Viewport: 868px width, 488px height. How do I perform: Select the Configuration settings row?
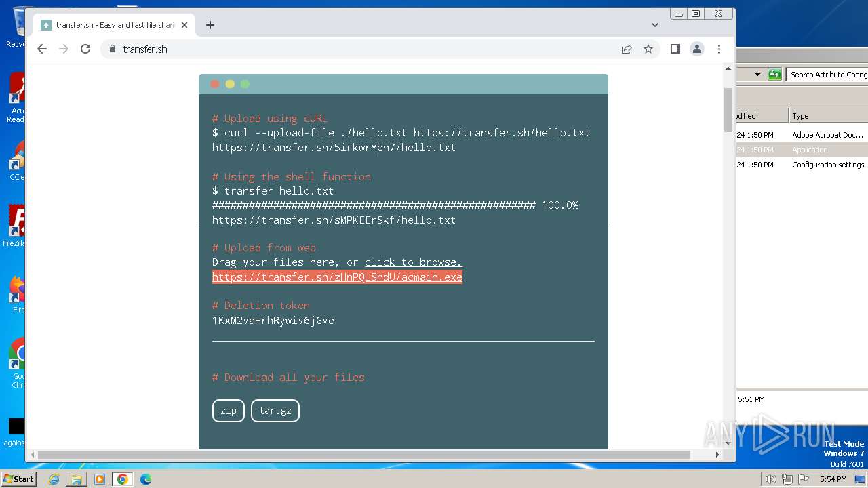point(802,165)
